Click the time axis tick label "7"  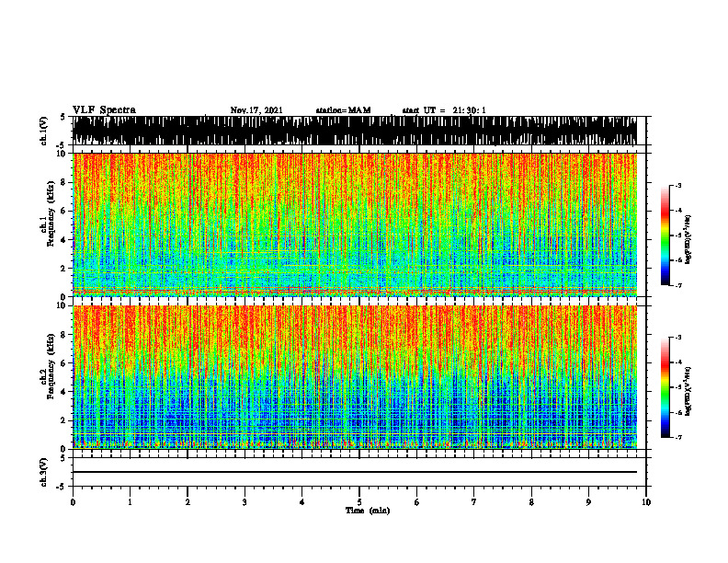[474, 502]
